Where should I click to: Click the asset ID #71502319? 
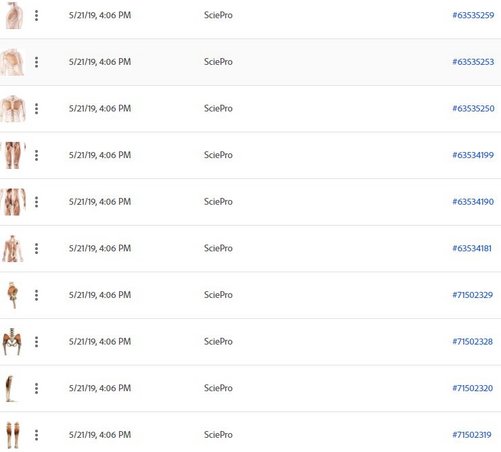[472, 435]
